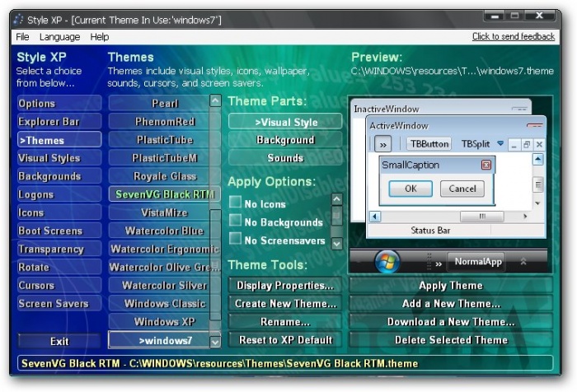
Task: Click the Apply Options scroll up arrow
Action: coord(336,199)
